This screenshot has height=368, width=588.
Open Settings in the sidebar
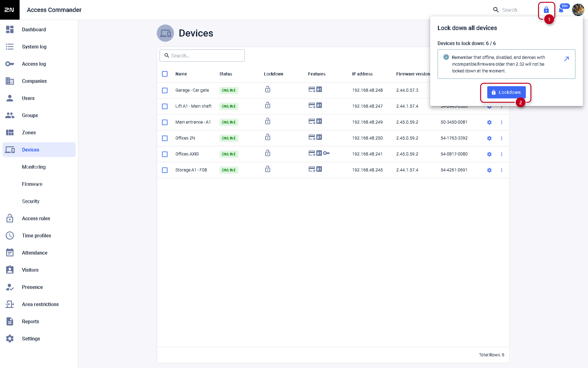39,339
